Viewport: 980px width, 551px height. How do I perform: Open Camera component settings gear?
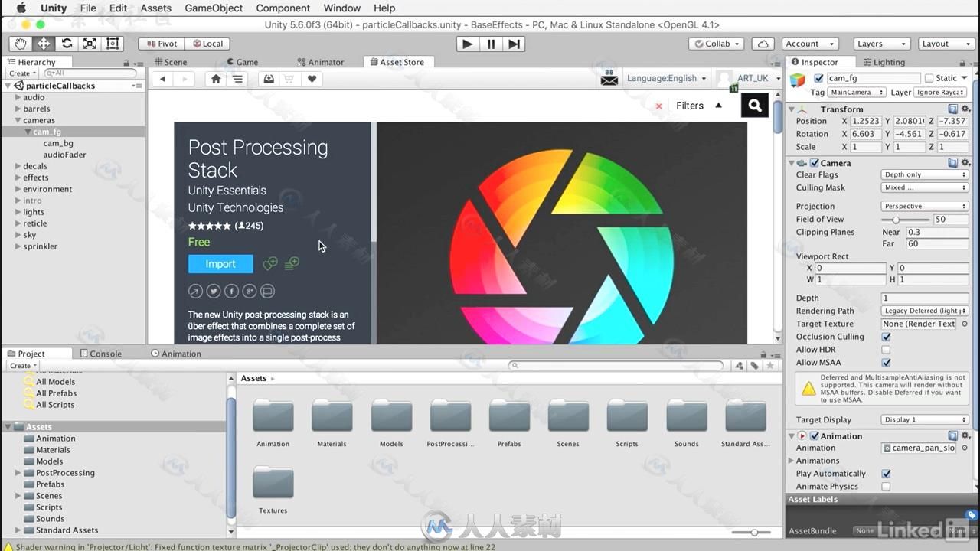pyautogui.click(x=965, y=163)
